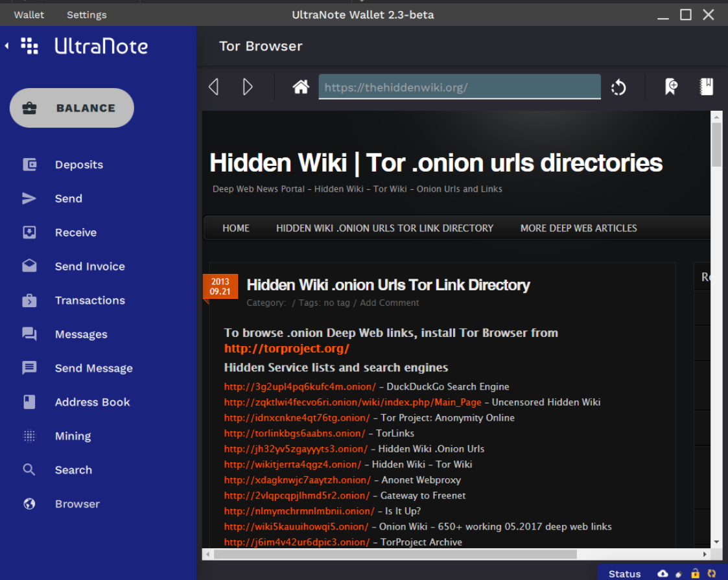Open More Deep Web Articles tab
The image size is (728, 580).
click(x=578, y=228)
